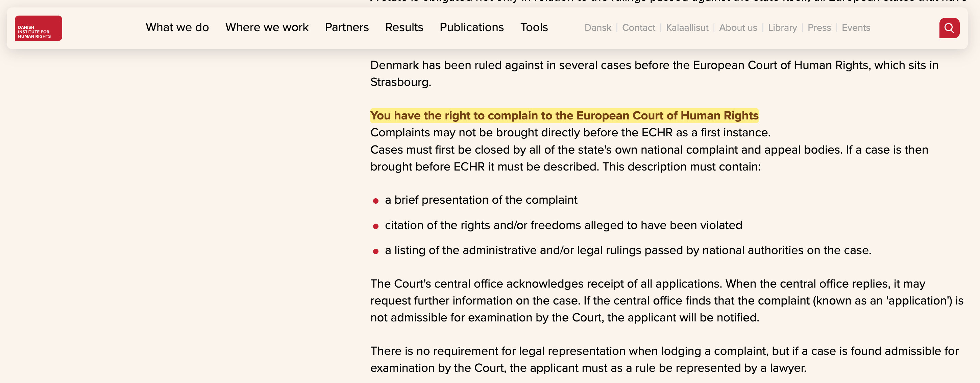This screenshot has width=980, height=383.
Task: Open the Contact page link
Action: (x=638, y=28)
